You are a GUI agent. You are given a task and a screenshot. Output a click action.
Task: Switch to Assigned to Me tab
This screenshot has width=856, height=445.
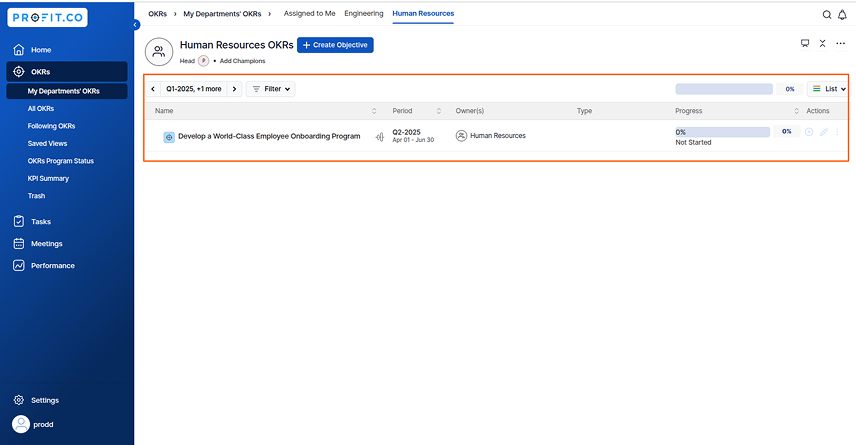(x=310, y=14)
